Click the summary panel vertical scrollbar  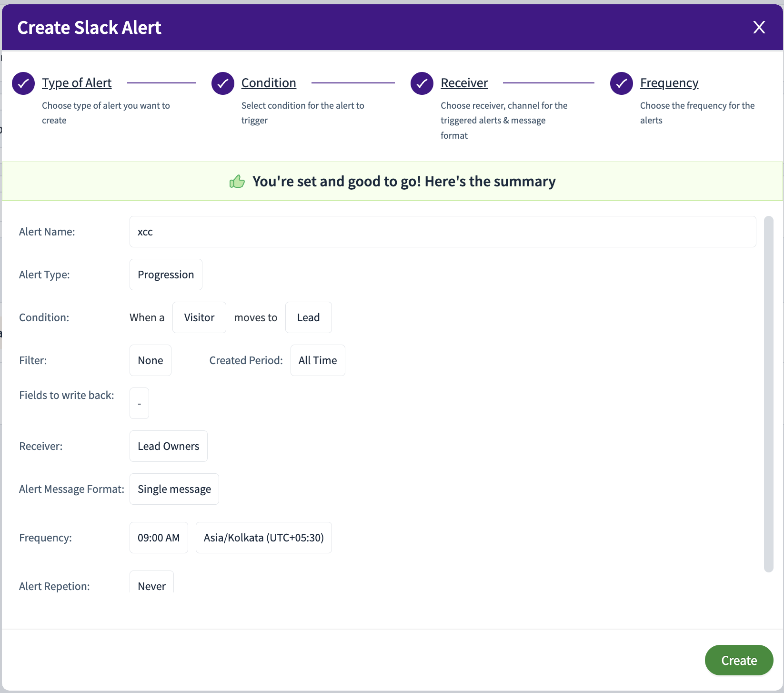click(x=768, y=394)
